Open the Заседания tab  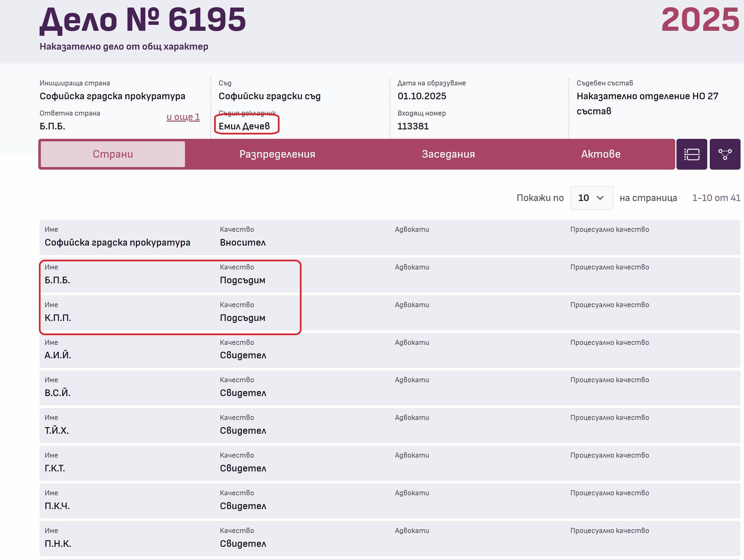[x=448, y=154]
